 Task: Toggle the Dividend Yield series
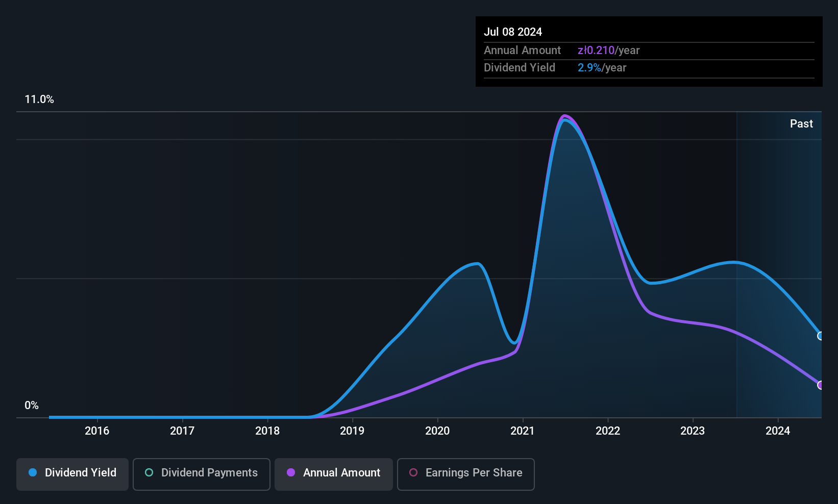coord(72,474)
